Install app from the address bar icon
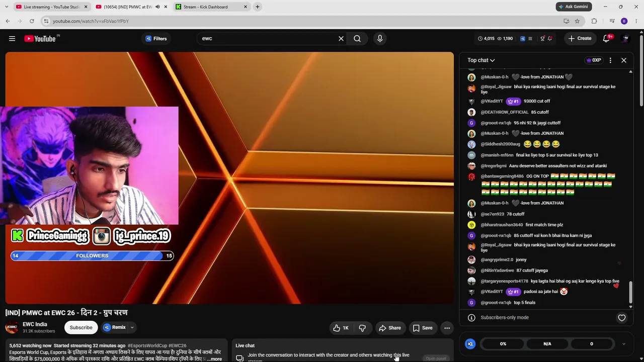 point(567,21)
